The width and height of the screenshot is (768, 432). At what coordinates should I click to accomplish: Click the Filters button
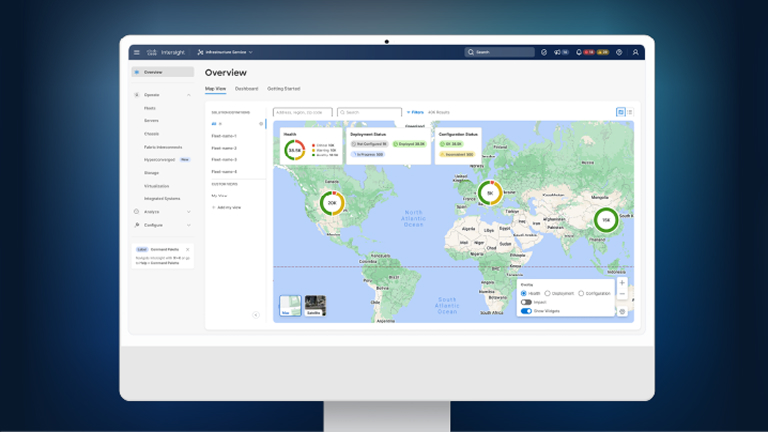(415, 112)
